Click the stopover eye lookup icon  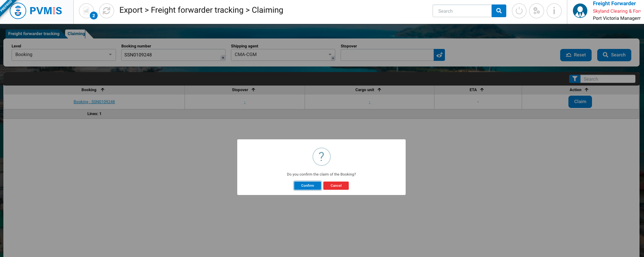pos(439,55)
